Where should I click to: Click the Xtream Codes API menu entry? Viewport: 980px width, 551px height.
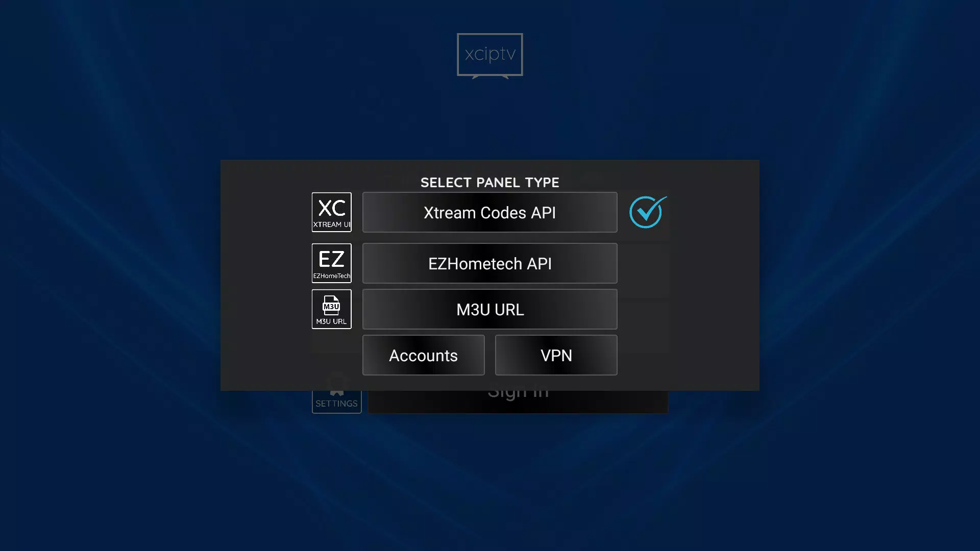point(490,213)
